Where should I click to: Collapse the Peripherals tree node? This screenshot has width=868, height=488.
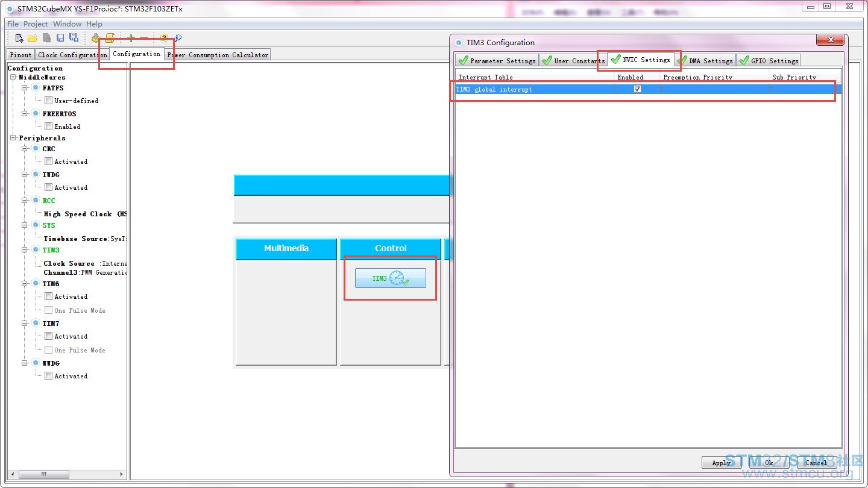click(13, 138)
